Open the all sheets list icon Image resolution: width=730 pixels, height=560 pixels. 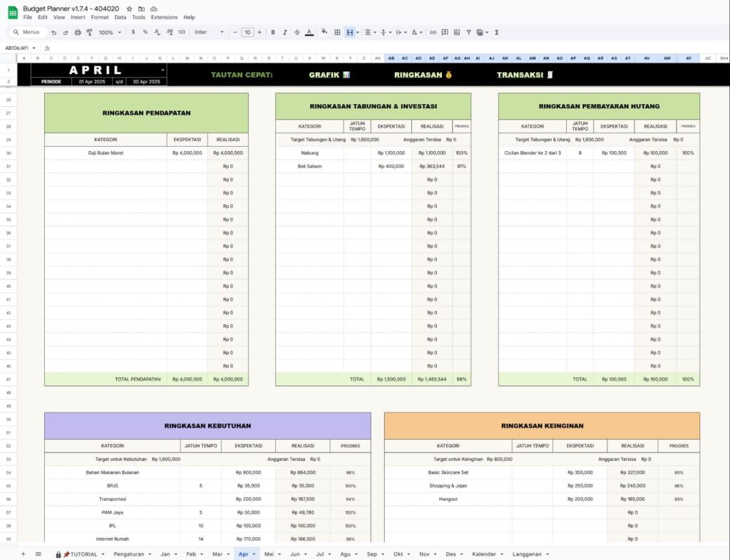click(38, 554)
